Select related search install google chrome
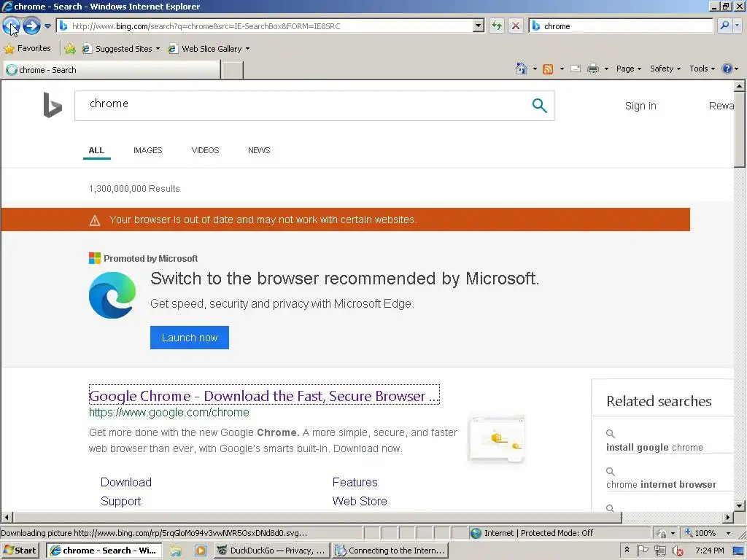This screenshot has width=747, height=560. click(x=654, y=447)
